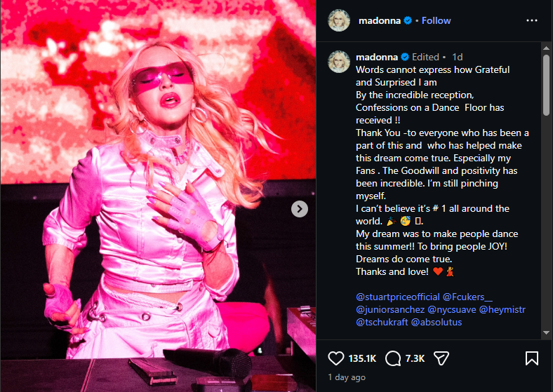This screenshot has height=392, width=553.
Task: Open comments via speech bubble icon
Action: pos(393,358)
